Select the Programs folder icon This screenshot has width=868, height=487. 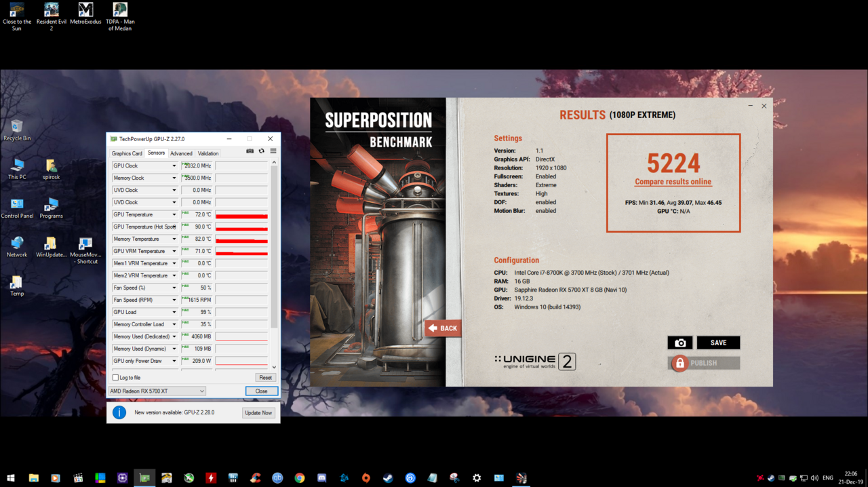click(x=51, y=208)
